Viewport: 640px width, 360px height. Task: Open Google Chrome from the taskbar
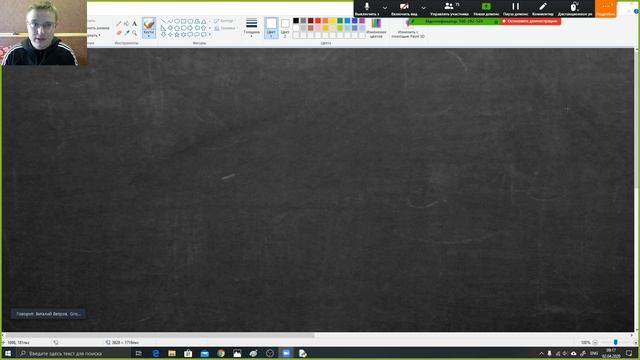pyautogui.click(x=221, y=353)
